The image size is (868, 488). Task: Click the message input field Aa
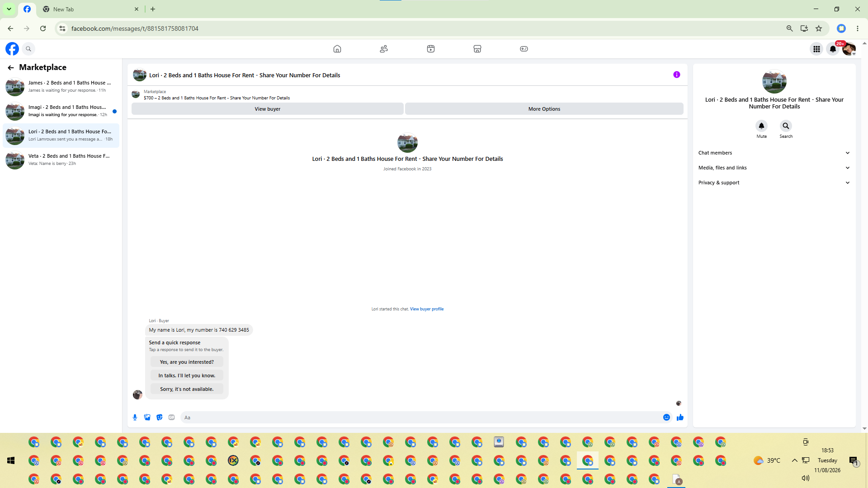pyautogui.click(x=420, y=418)
